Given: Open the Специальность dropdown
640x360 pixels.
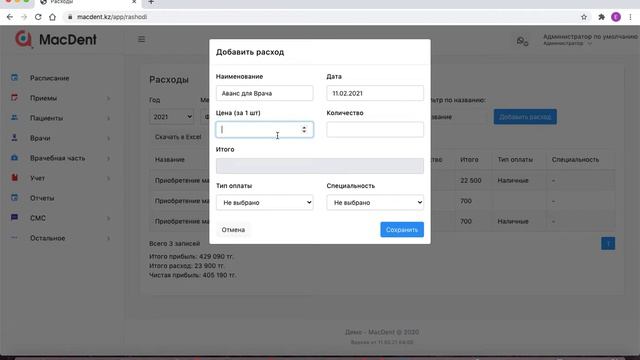Looking at the screenshot, I should 375,202.
